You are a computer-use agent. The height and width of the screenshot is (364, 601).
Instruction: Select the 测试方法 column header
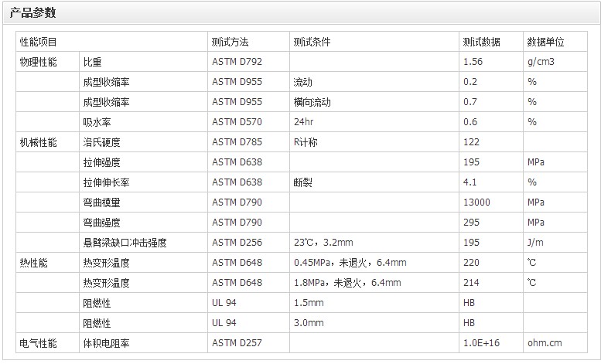point(230,42)
